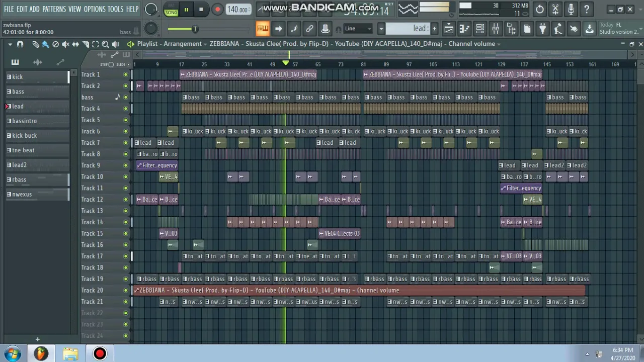
Task: Open the plugin picker plug icon
Action: coord(542,29)
